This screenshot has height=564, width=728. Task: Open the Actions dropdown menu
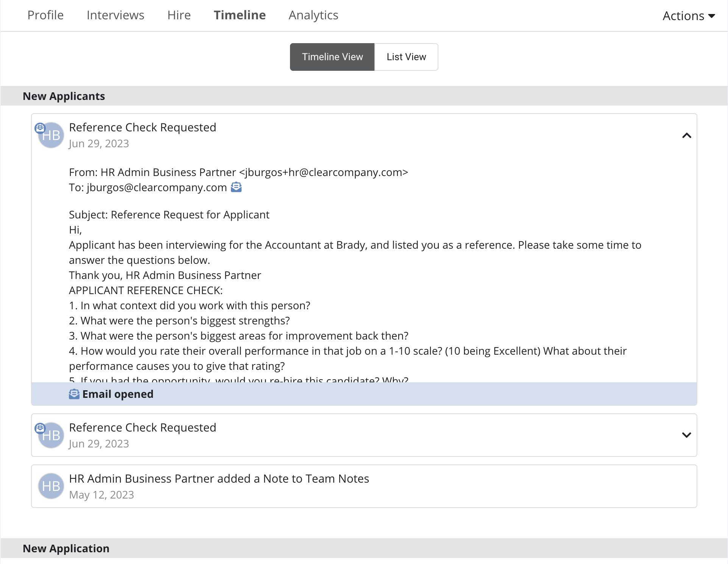click(689, 16)
